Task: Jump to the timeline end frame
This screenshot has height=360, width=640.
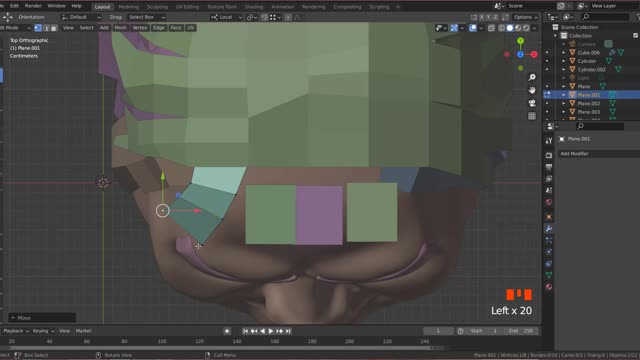Action: pos(288,331)
